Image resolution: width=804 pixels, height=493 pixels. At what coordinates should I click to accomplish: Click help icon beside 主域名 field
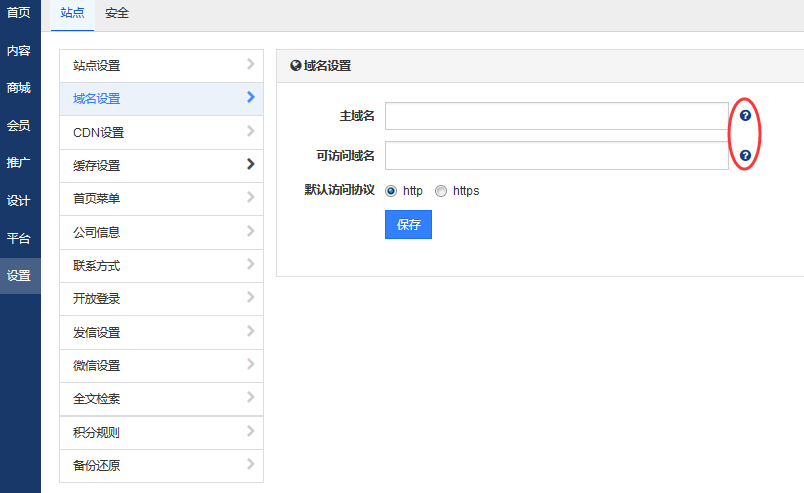click(x=745, y=115)
